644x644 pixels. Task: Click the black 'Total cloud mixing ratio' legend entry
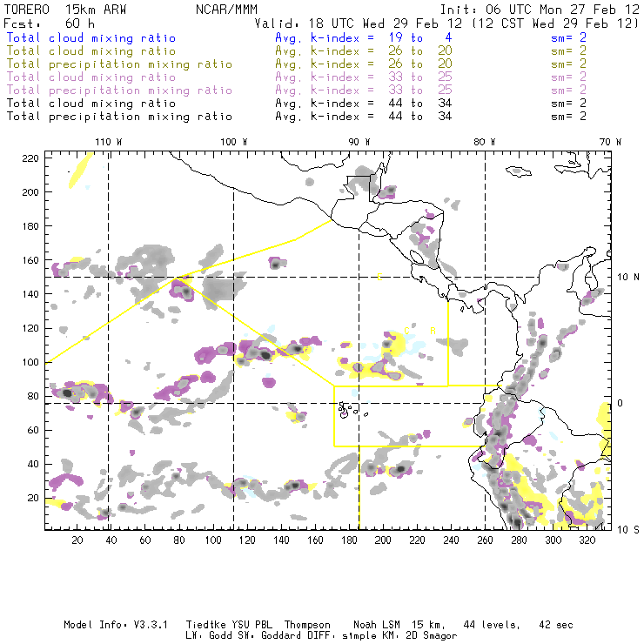pos(91,103)
